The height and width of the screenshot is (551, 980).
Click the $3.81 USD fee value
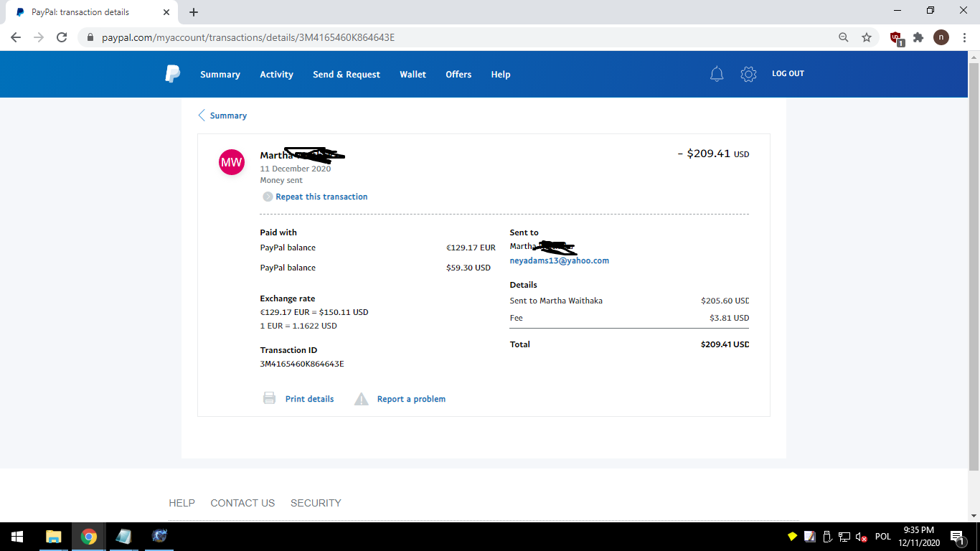(729, 318)
